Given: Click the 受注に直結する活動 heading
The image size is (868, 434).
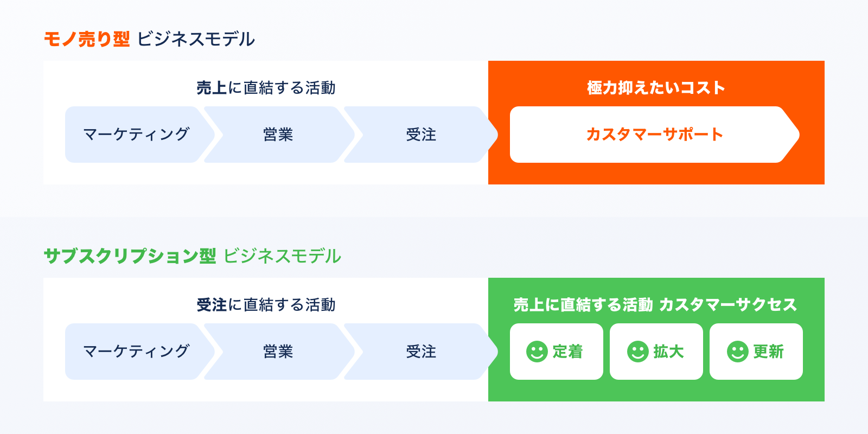Looking at the screenshot, I should point(266,305).
